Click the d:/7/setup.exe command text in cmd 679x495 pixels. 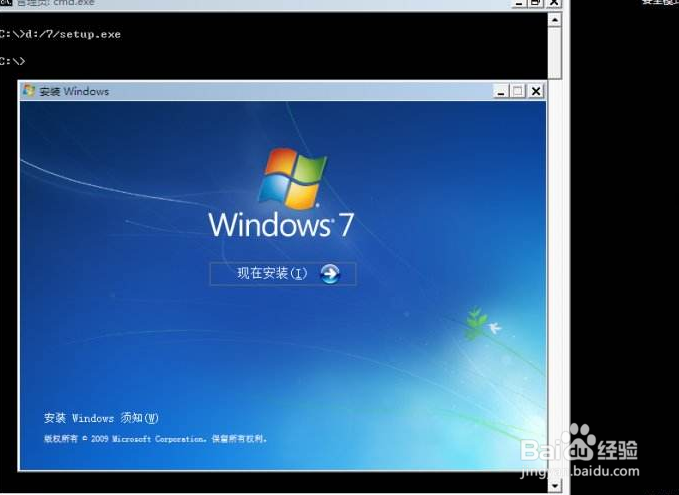(x=73, y=34)
